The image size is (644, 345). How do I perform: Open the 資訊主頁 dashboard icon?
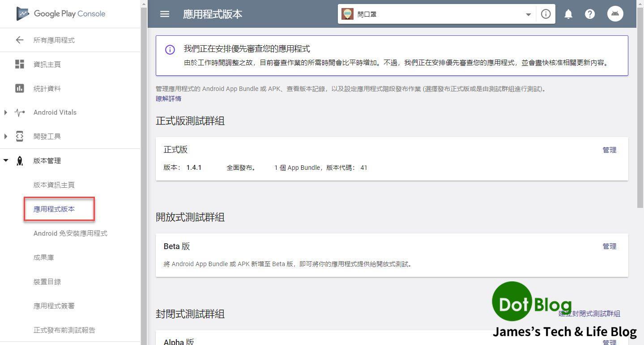coord(20,64)
